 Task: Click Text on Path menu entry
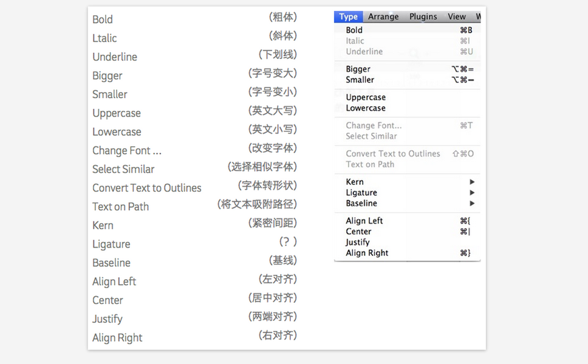tap(370, 164)
